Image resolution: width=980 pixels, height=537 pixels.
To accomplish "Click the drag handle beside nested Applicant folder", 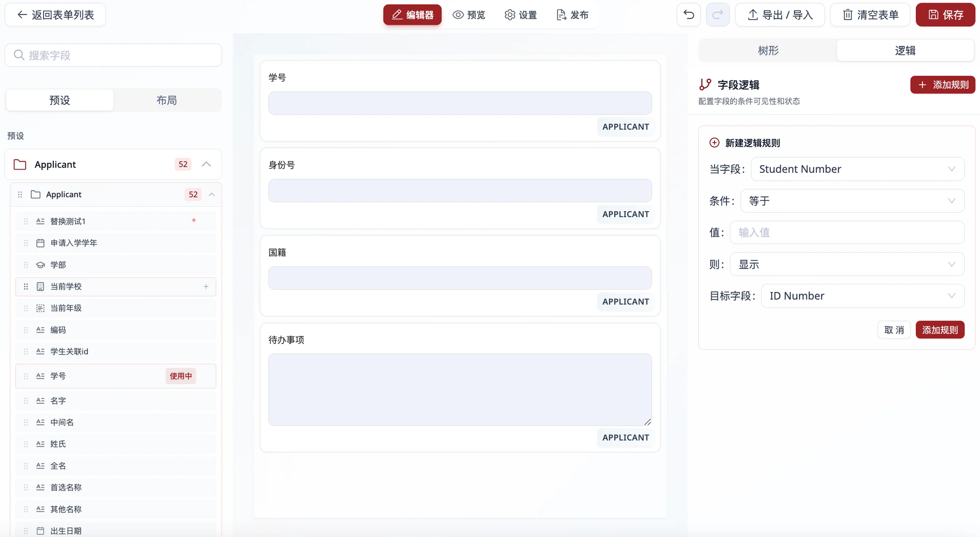I will click(x=20, y=194).
